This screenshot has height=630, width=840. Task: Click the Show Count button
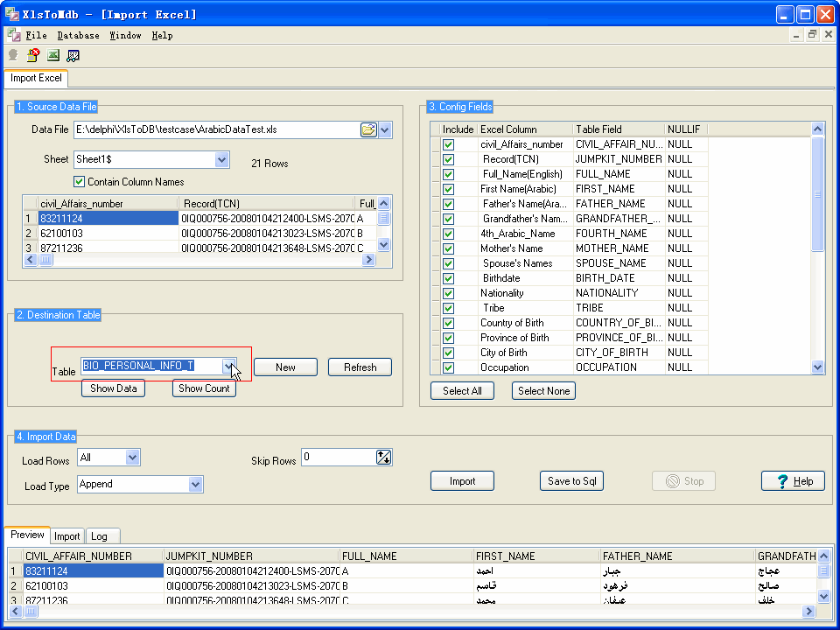[x=204, y=388]
